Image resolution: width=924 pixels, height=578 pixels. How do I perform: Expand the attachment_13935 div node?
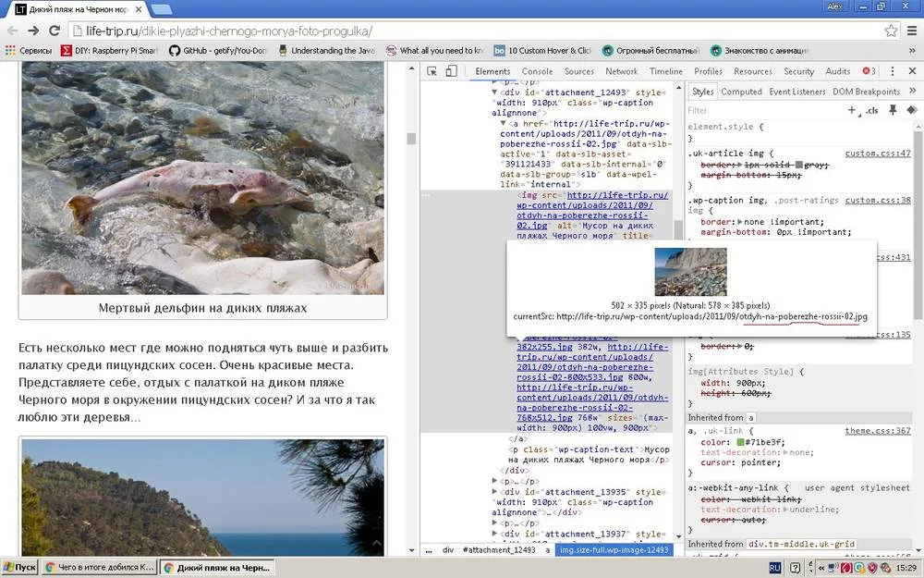(x=494, y=492)
